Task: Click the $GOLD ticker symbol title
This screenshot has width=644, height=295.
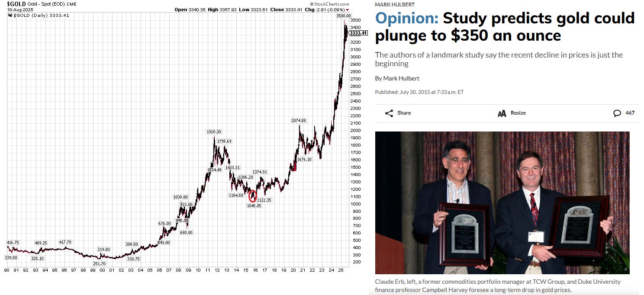Action: click(17, 3)
